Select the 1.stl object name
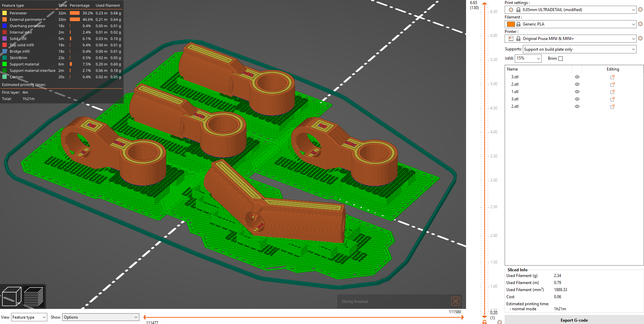The width and height of the screenshot is (644, 324). pos(515,92)
